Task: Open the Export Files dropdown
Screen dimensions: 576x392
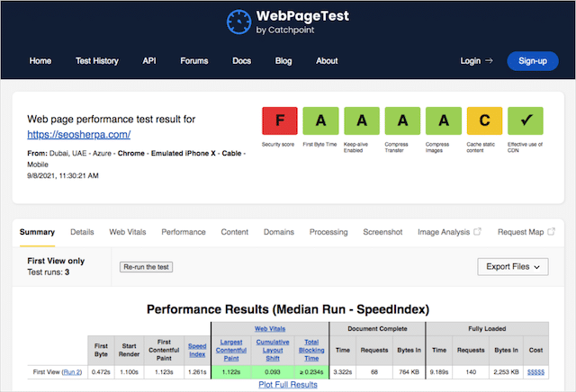Action: (x=513, y=266)
